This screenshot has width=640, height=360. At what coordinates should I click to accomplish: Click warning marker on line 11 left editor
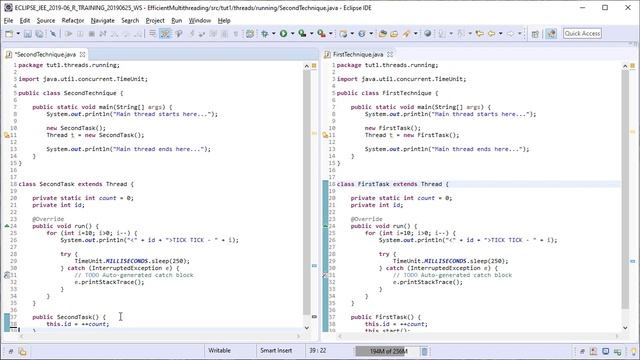click(x=7, y=135)
